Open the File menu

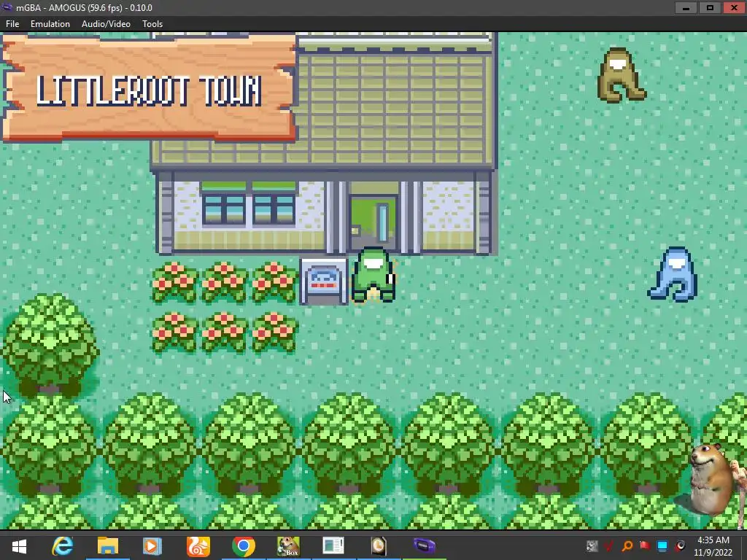click(12, 24)
